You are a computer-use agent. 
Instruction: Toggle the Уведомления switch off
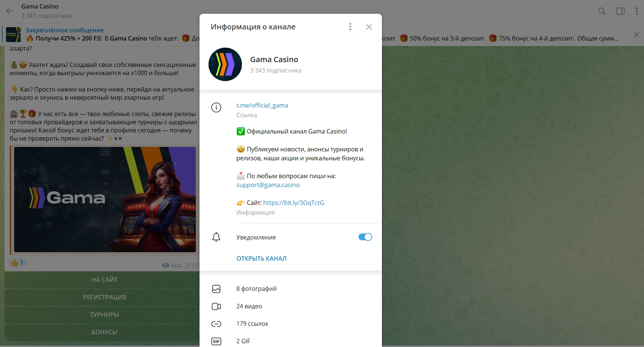365,237
